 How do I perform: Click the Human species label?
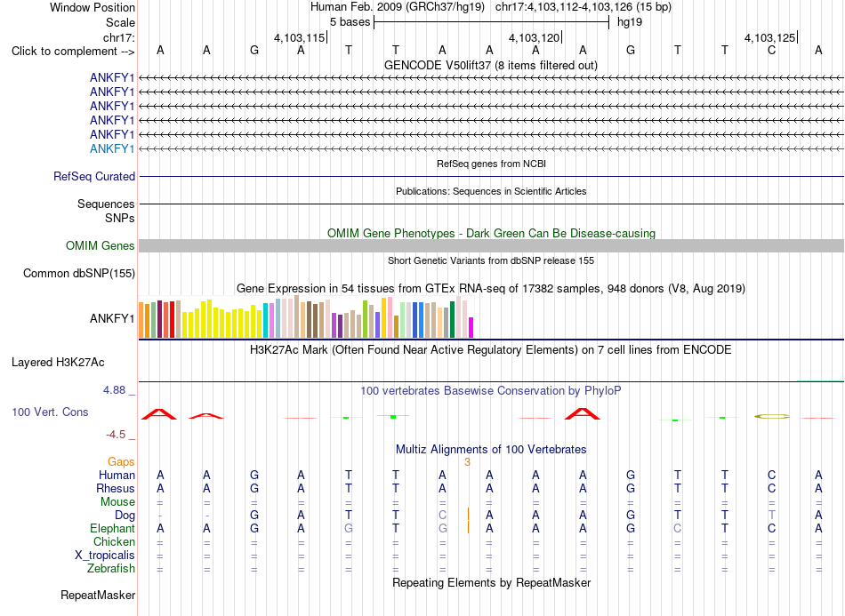pyautogui.click(x=117, y=476)
